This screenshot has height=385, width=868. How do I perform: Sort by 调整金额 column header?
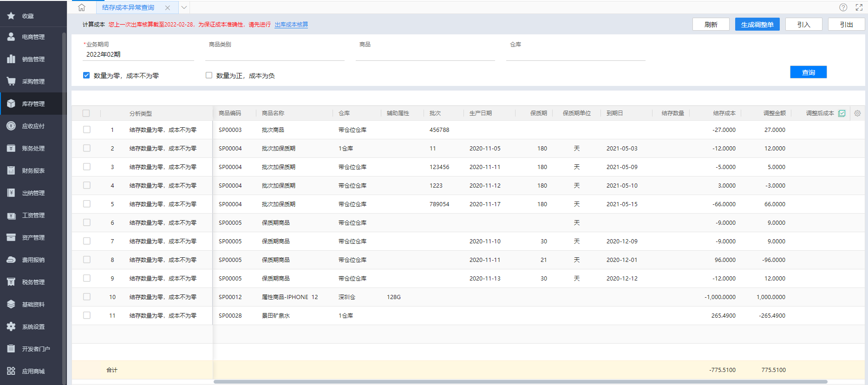point(775,113)
